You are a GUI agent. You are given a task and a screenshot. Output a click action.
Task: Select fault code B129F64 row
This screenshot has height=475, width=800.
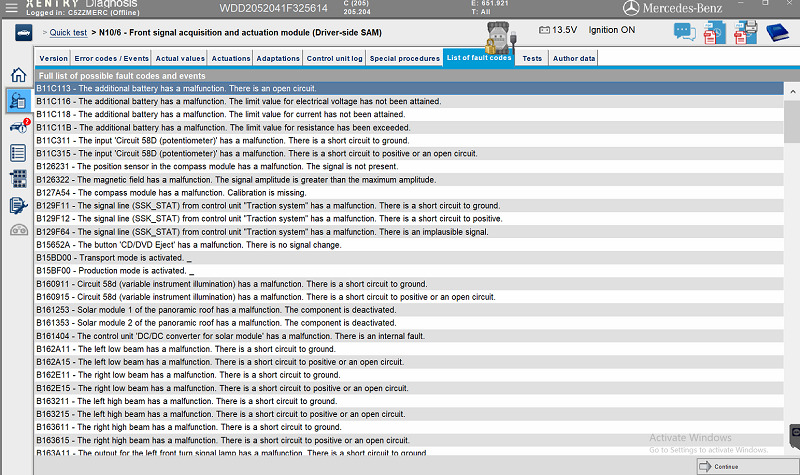point(409,232)
